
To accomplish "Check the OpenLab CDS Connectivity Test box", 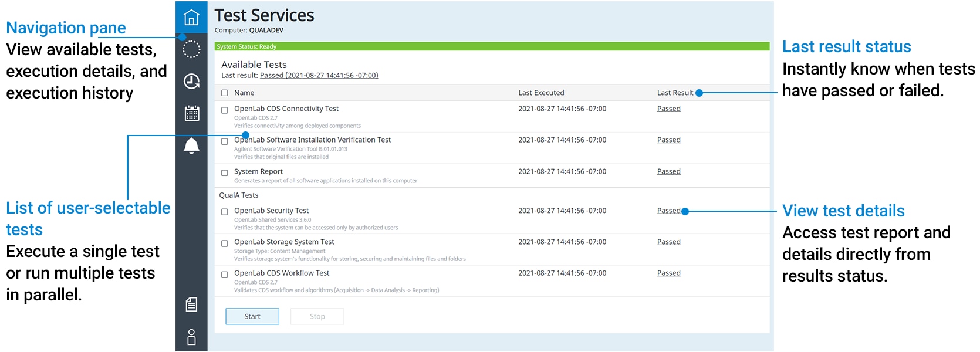I will tap(224, 110).
